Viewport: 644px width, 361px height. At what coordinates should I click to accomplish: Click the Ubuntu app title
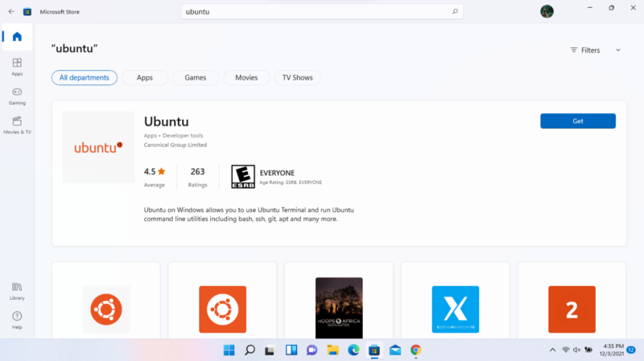tap(167, 121)
